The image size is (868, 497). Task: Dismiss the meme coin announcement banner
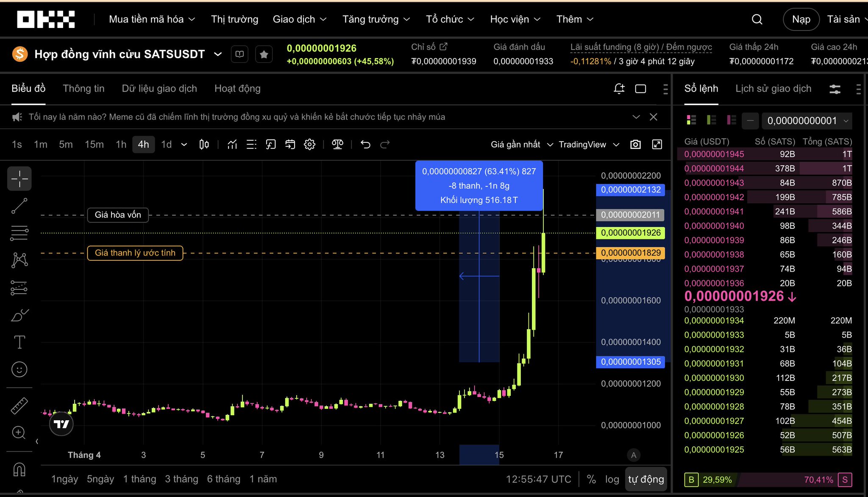tap(654, 117)
